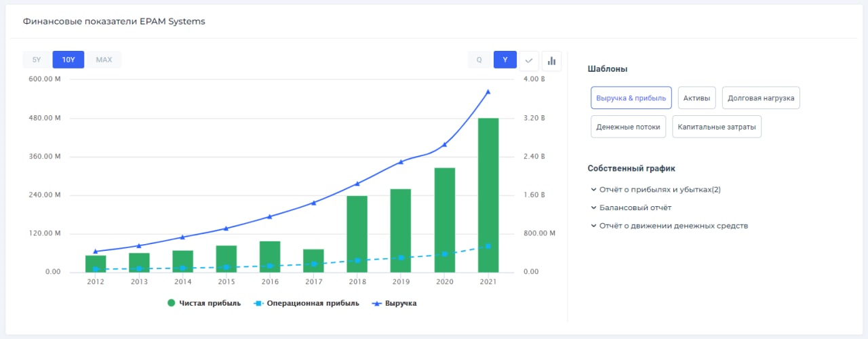
Task: Switch to yearly Y data
Action: pyautogui.click(x=505, y=60)
